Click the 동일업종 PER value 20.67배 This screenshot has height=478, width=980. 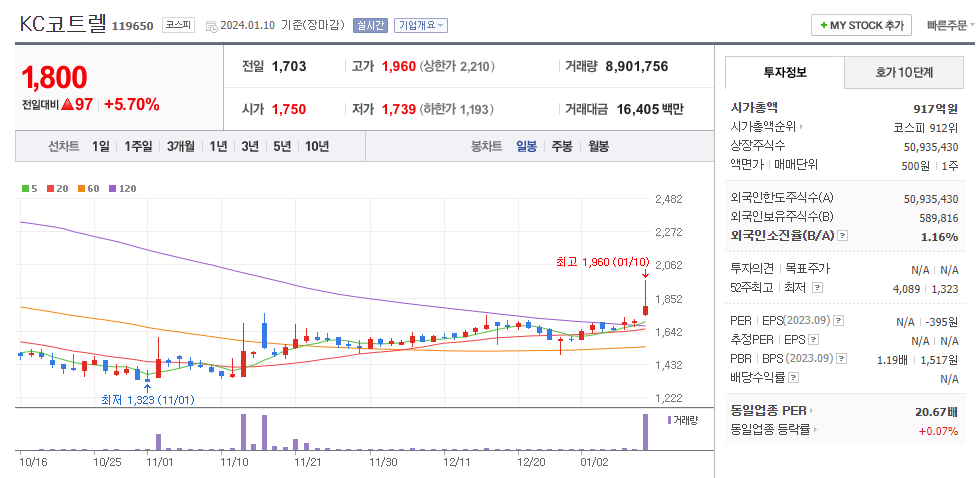click(x=936, y=412)
